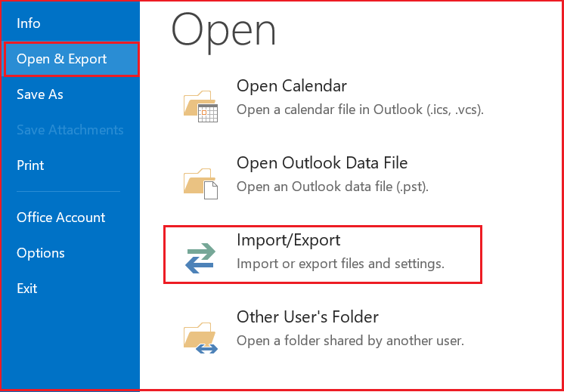Click the Open Calendar folder icon
Screen dimensions: 564x392
click(200, 106)
